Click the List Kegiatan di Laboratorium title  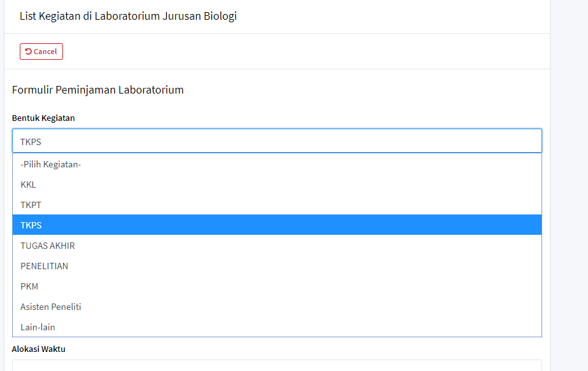(128, 16)
